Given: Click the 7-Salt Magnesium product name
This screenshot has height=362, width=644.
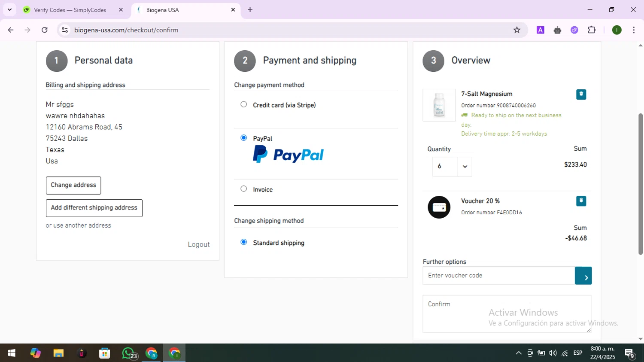Looking at the screenshot, I should [x=487, y=94].
